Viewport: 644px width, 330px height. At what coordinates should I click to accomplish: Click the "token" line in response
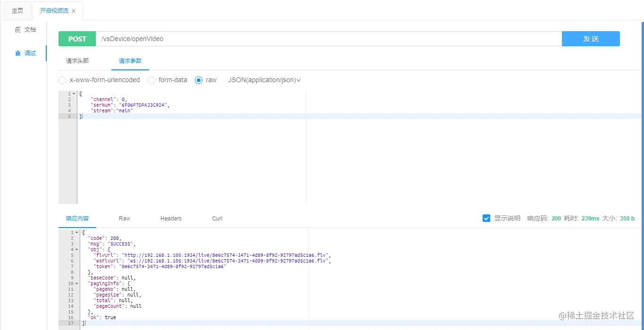pos(159,266)
